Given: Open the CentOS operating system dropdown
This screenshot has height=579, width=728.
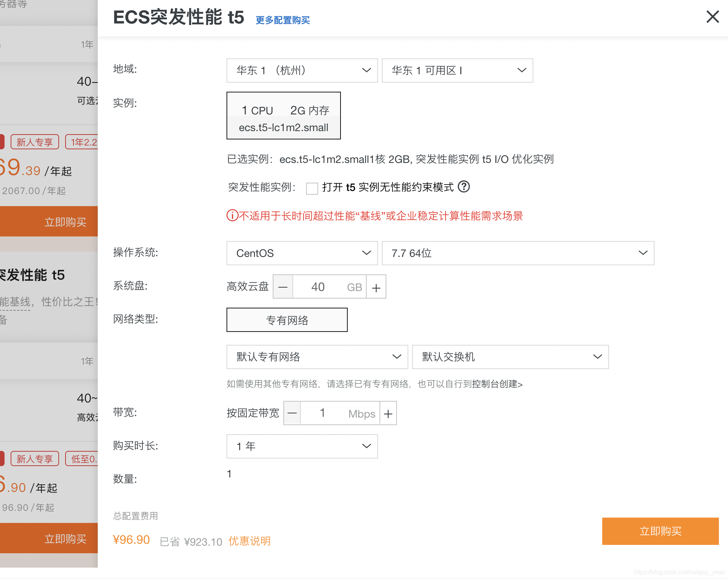Looking at the screenshot, I should click(x=302, y=253).
